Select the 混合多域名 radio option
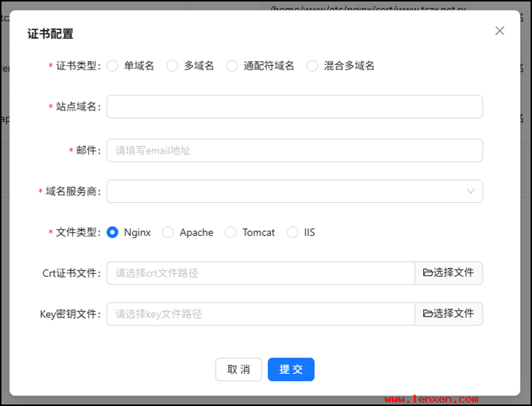 pyautogui.click(x=313, y=66)
